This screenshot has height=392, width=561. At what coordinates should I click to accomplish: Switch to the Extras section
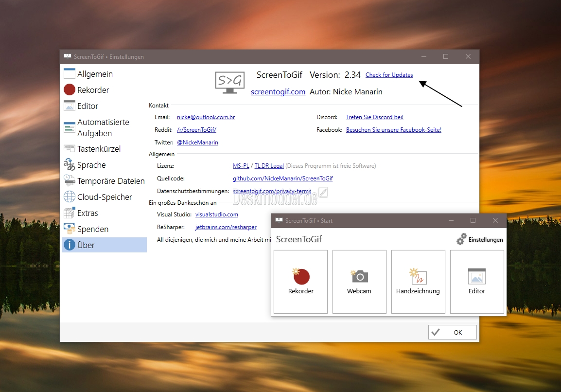click(104, 213)
